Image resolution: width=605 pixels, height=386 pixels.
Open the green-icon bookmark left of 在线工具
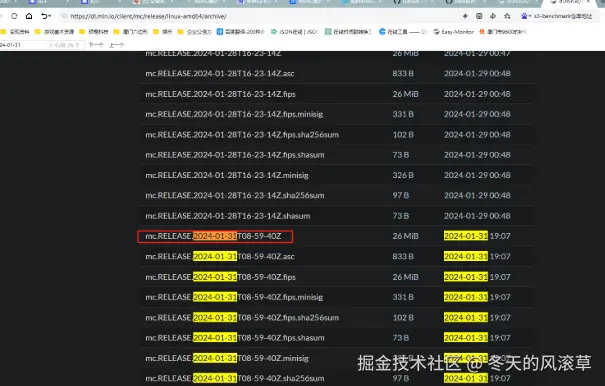point(348,32)
